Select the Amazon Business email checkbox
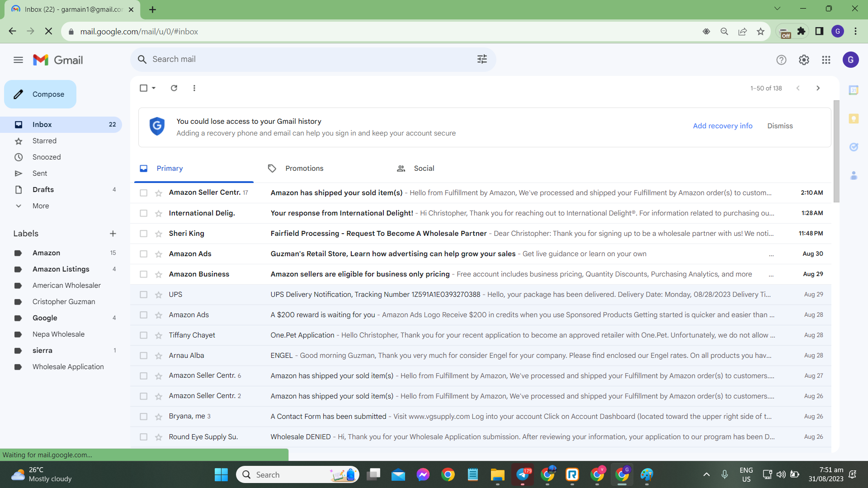Viewport: 868px width, 488px height. pyautogui.click(x=143, y=274)
